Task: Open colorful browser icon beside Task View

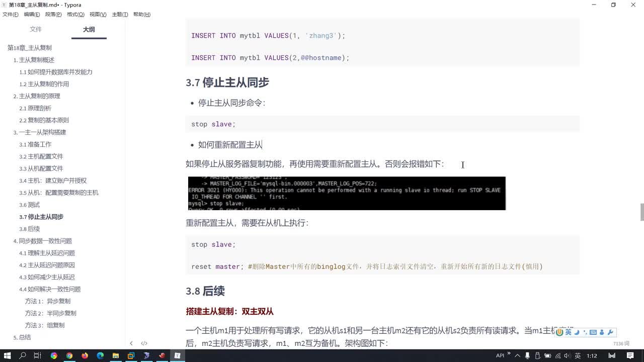Action: [54, 355]
